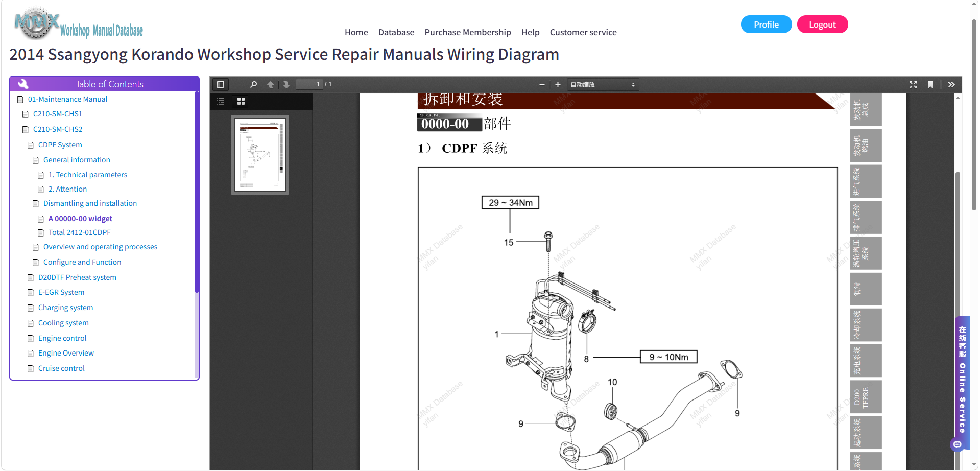The width and height of the screenshot is (980, 471).
Task: Open Purchase Membership page
Action: point(468,32)
